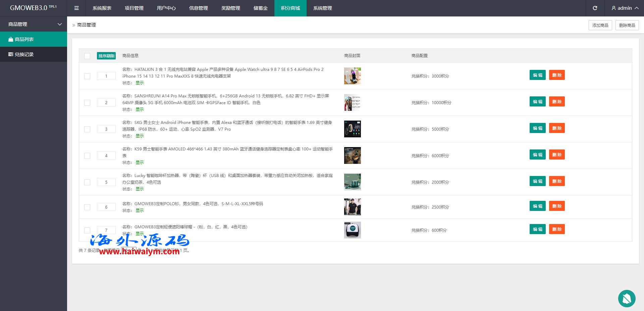This screenshot has height=311, width=644.
Task: Click the sort order field showing 4
Action: 106,156
